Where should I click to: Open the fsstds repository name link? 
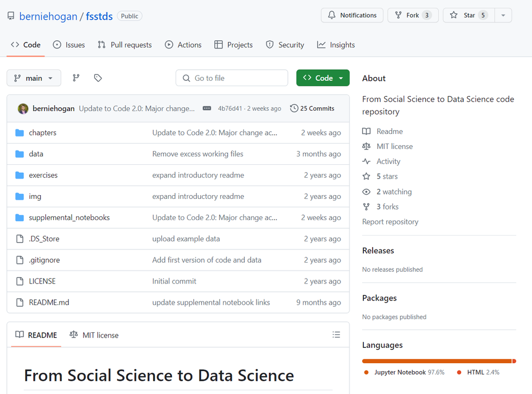99,16
